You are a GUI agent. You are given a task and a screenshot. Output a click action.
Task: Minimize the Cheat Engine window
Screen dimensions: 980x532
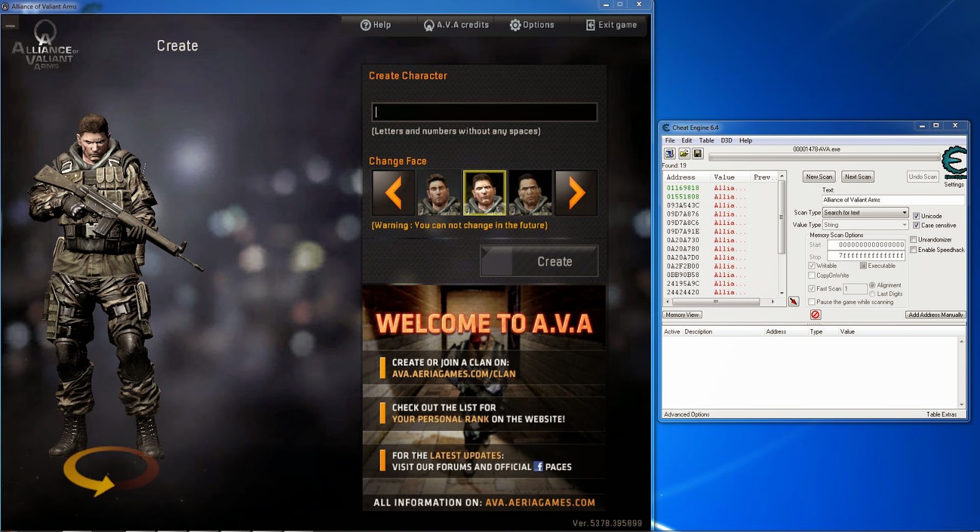(x=922, y=126)
